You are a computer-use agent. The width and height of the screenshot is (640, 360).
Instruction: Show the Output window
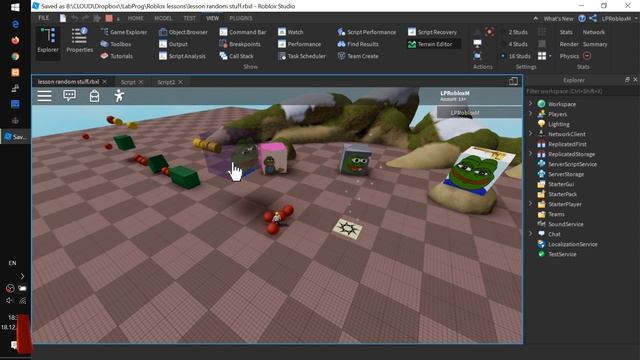(x=173, y=44)
